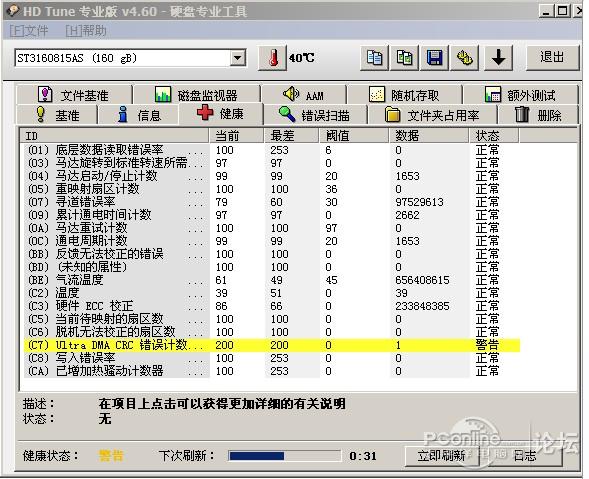Switch to the 文件夹占用率 tab
The image size is (589, 479).
pos(432,115)
